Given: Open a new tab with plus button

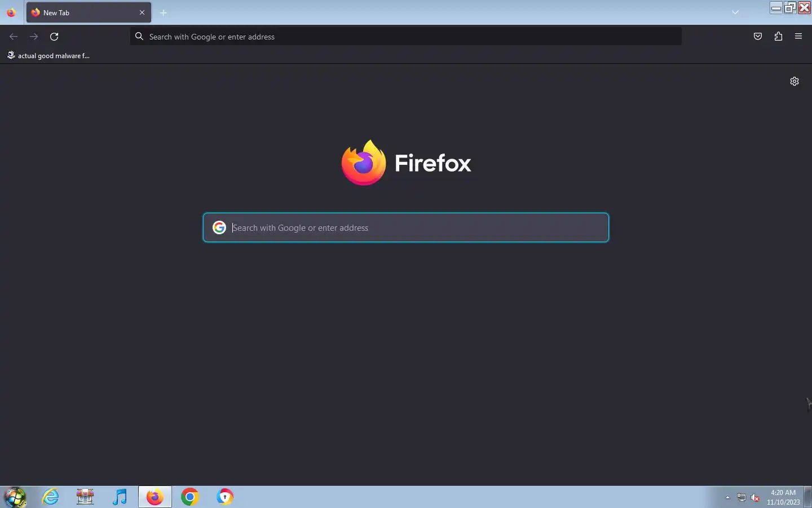Looking at the screenshot, I should [164, 12].
